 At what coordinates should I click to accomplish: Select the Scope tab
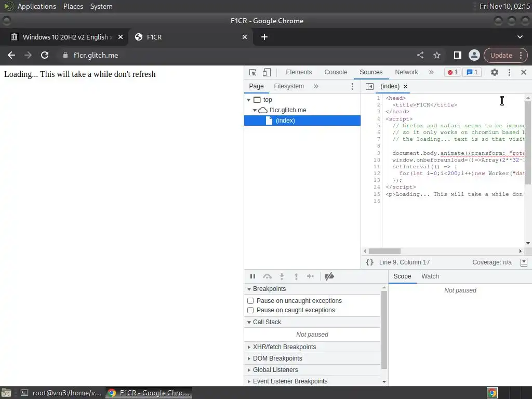pos(402,276)
